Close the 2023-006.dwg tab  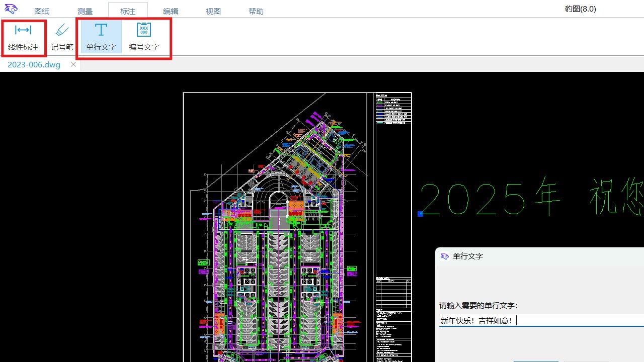pyautogui.click(x=73, y=64)
